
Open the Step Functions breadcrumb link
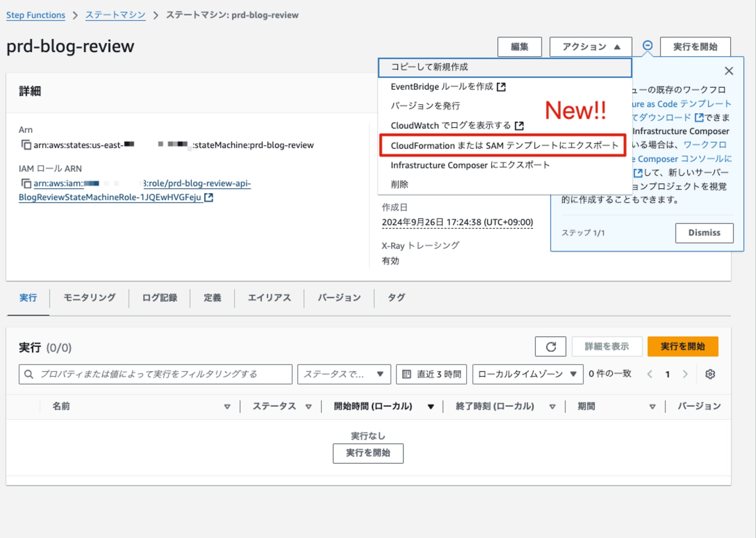[36, 15]
